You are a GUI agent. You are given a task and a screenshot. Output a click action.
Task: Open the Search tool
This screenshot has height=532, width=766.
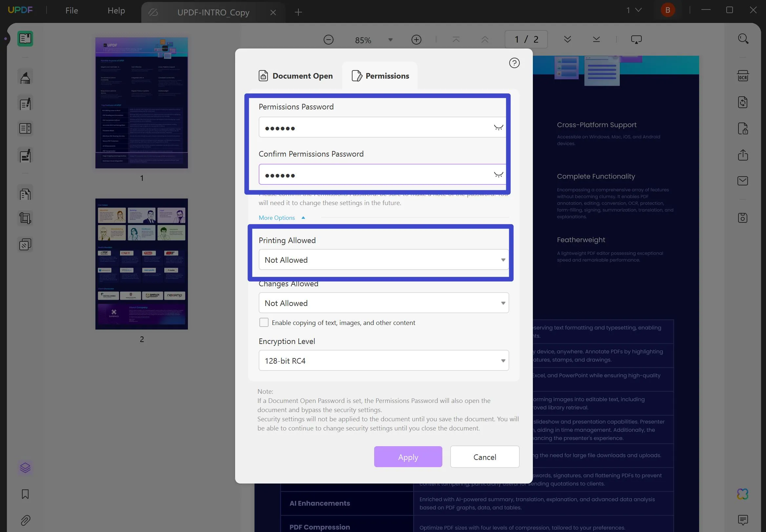743,39
